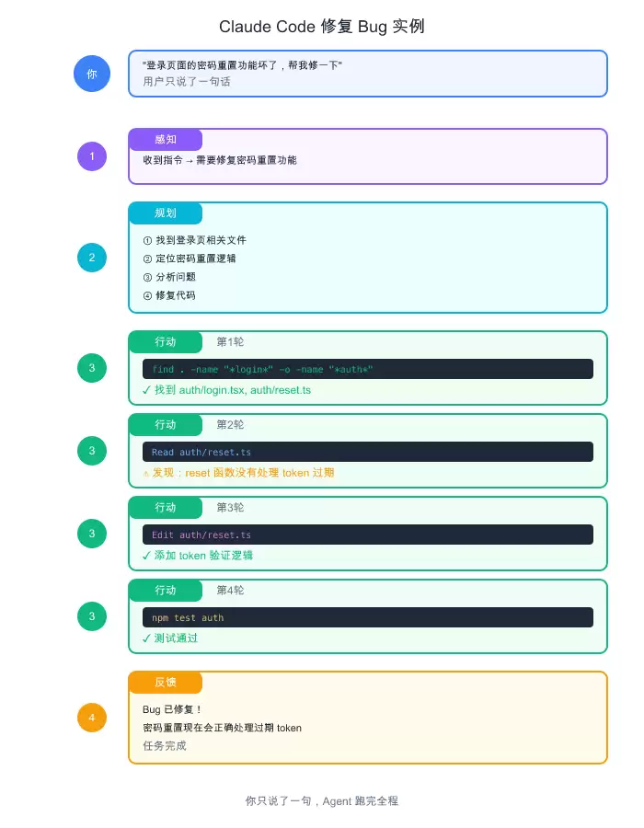This screenshot has height=828, width=644.
Task: Select the purple 感知 tab label
Action: 166,140
